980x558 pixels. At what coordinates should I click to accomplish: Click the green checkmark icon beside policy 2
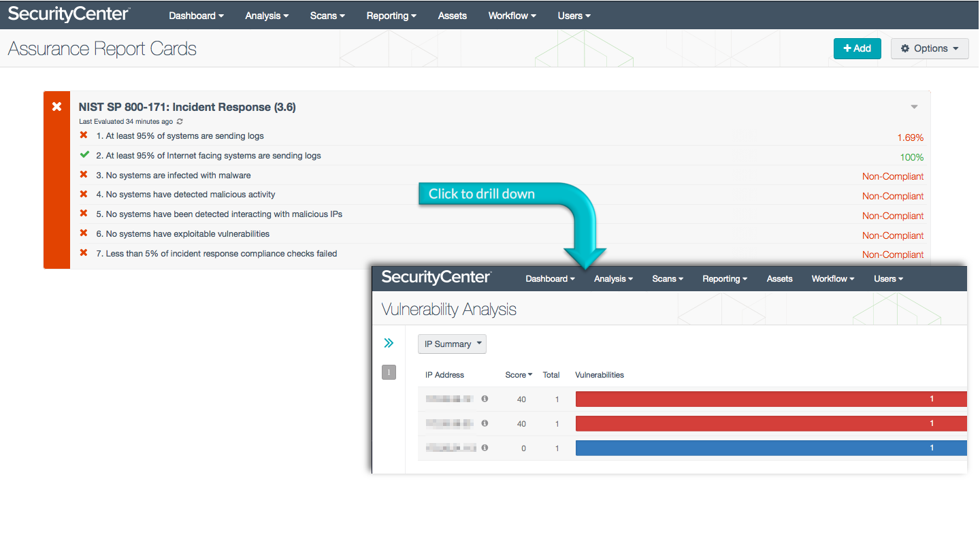(x=84, y=155)
